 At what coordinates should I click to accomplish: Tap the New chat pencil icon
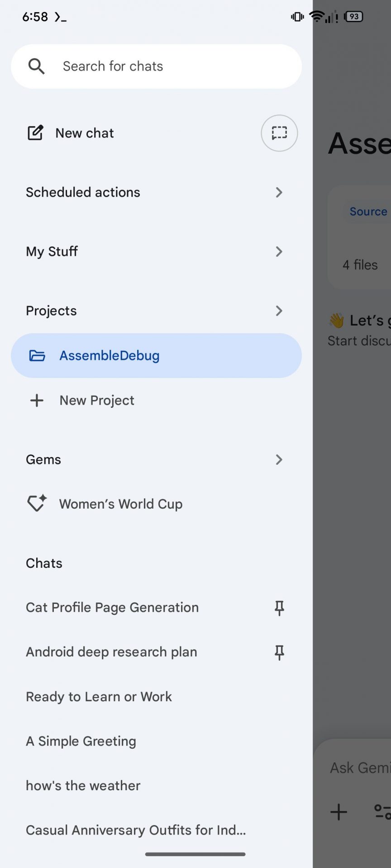tap(35, 133)
